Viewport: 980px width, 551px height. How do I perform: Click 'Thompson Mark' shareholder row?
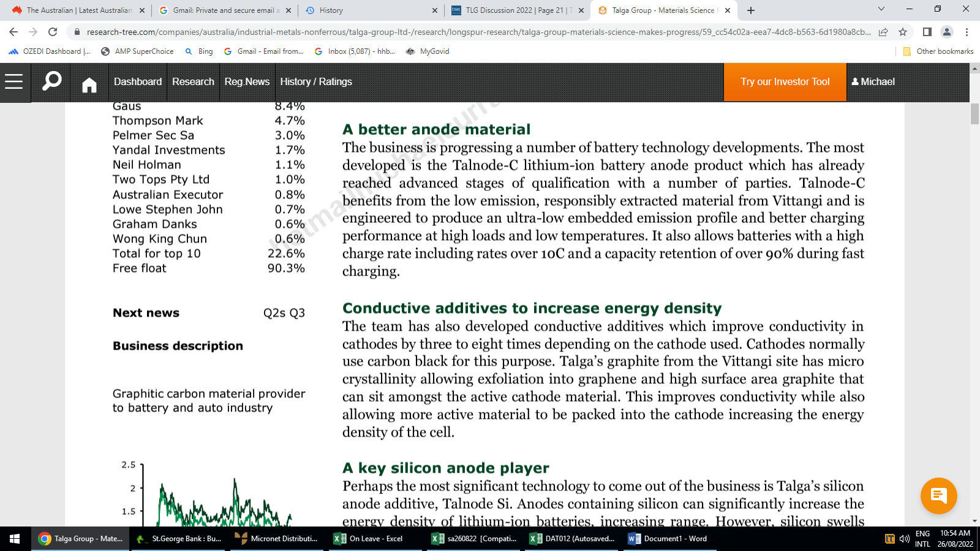(x=208, y=121)
